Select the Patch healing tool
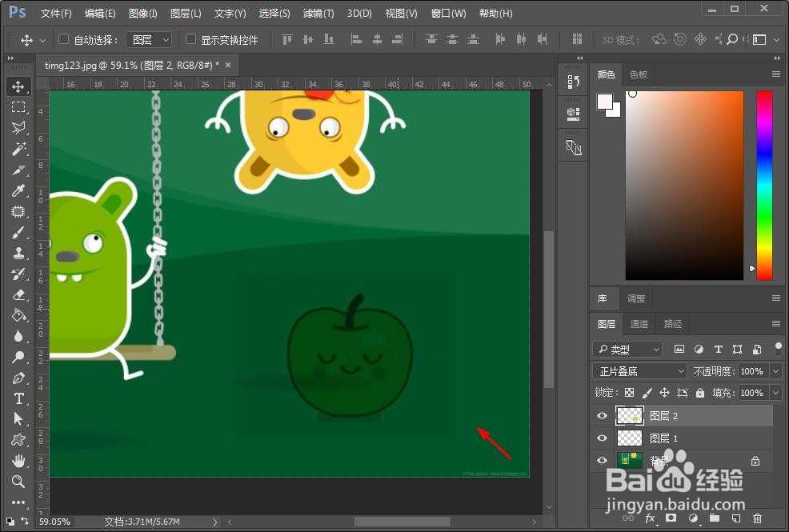The width and height of the screenshot is (789, 532). click(18, 212)
